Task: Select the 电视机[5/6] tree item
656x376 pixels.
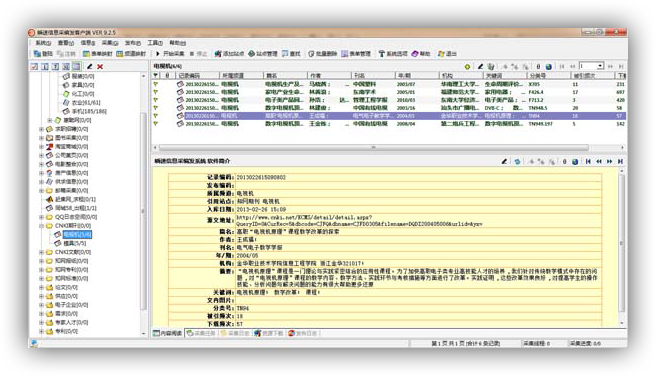Action: point(77,235)
